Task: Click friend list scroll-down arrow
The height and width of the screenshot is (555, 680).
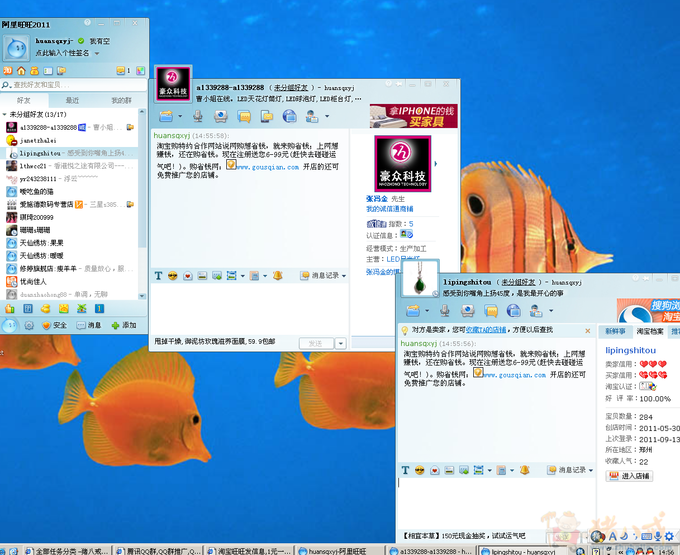Action: click(x=142, y=296)
